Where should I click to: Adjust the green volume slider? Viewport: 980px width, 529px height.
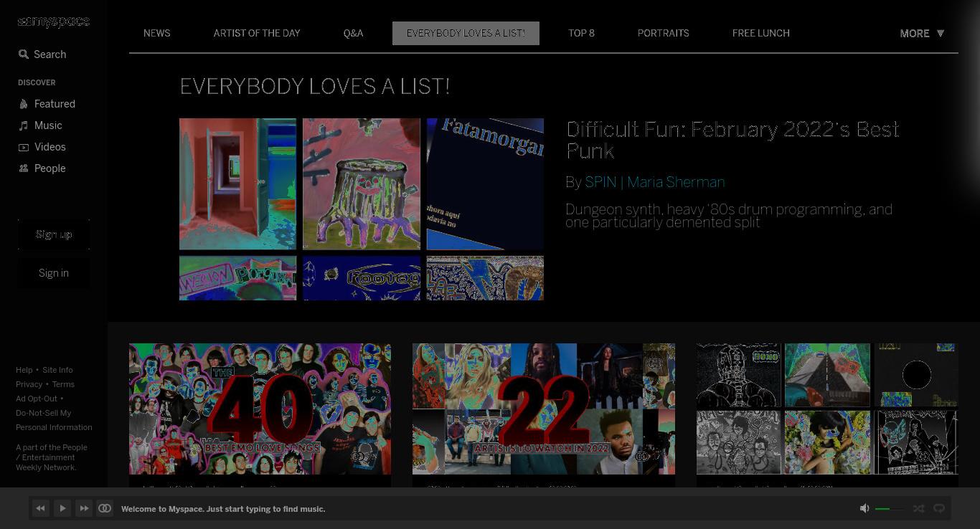point(890,508)
